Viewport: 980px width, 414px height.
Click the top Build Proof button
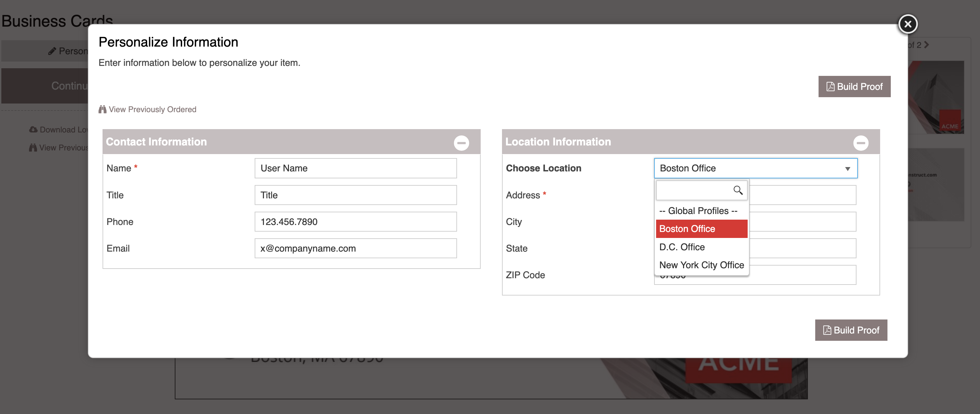tap(854, 87)
